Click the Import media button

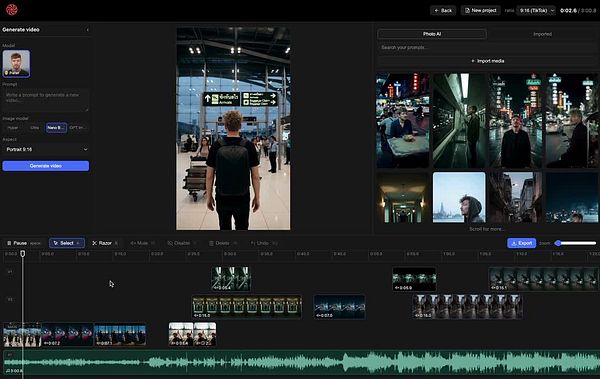click(x=487, y=61)
